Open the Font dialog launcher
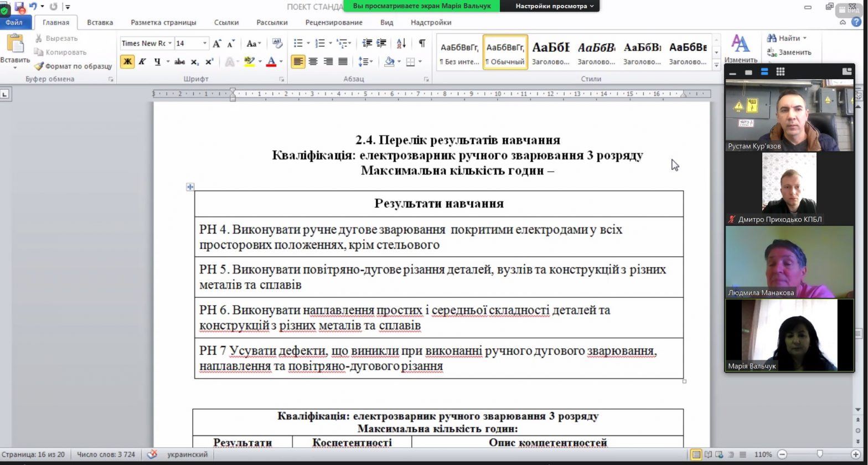Viewport: 868px width, 465px height. [281, 80]
